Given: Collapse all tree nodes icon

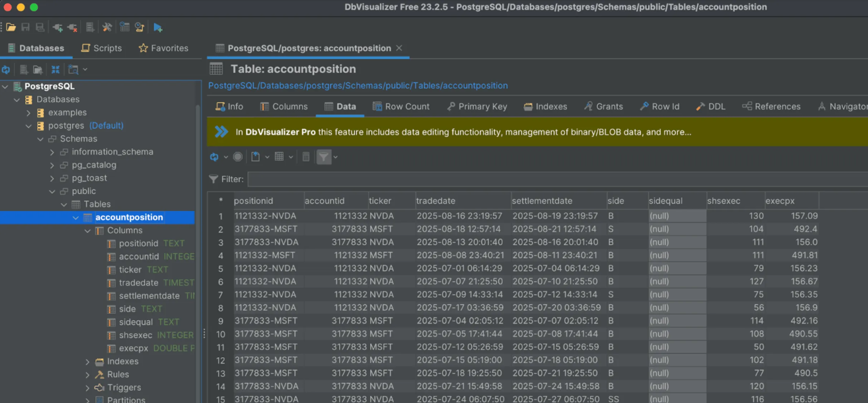Looking at the screenshot, I should 55,69.
